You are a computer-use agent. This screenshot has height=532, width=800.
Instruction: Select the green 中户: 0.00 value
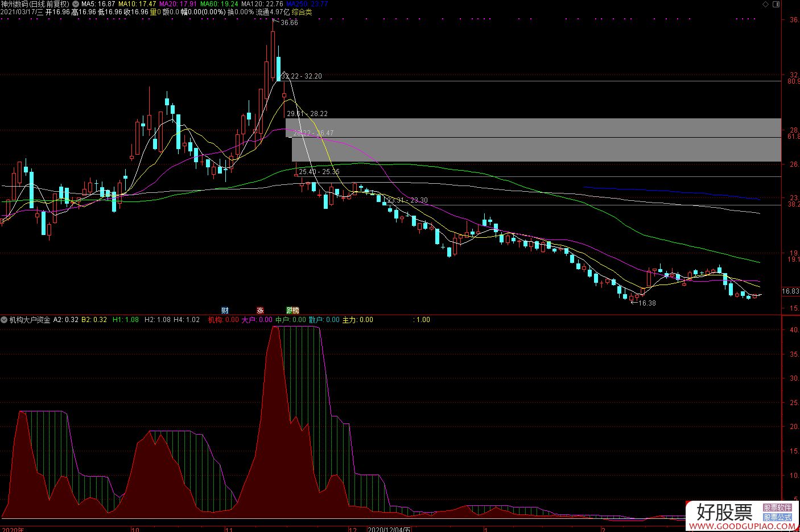pos(291,320)
